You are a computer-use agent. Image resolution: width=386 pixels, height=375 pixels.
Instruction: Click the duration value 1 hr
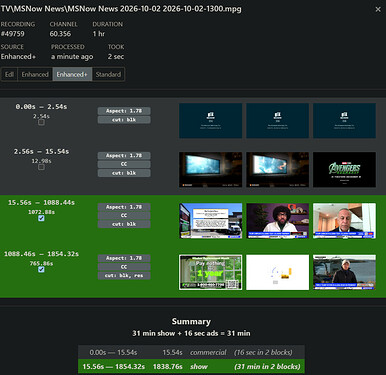(99, 34)
